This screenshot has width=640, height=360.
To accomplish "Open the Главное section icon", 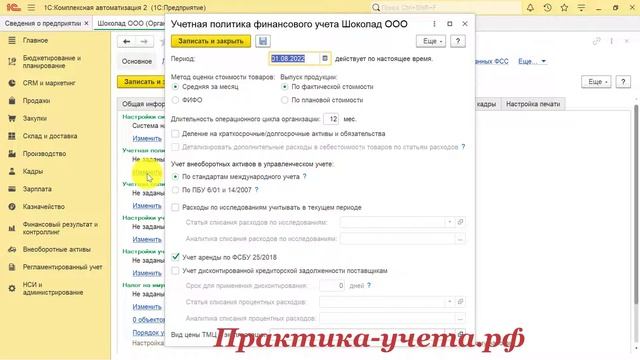I will click(12, 40).
